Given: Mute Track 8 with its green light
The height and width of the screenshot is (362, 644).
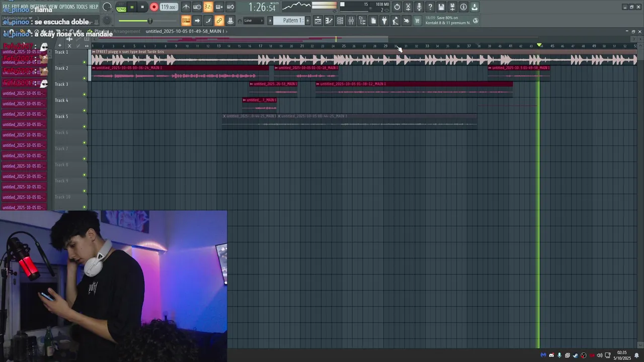Looking at the screenshot, I should click(85, 175).
